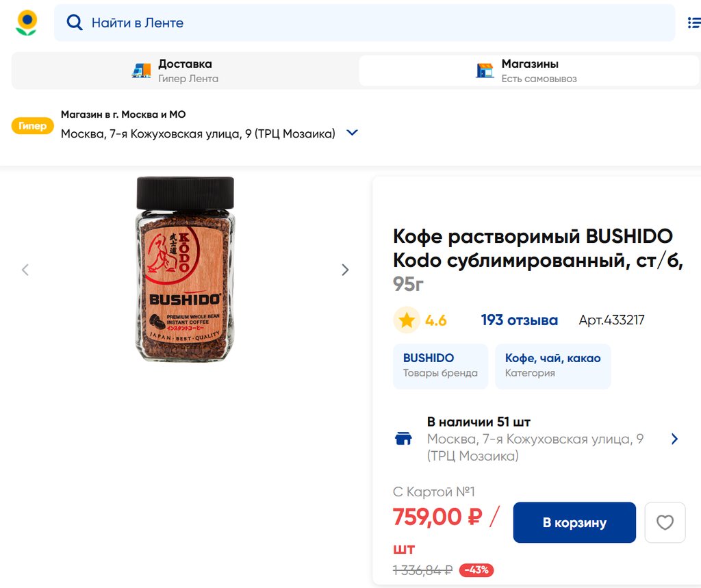
Task: Expand the store address dropdown
Action: pyautogui.click(x=353, y=133)
